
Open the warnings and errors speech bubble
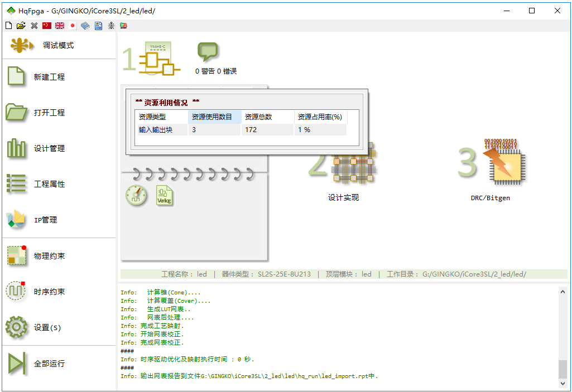(x=208, y=52)
